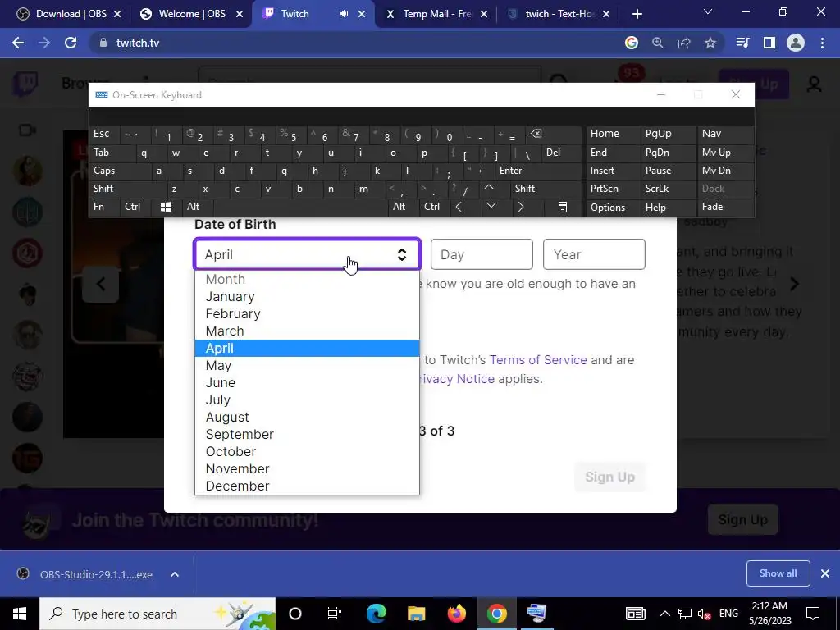Click the right arrow key on on-screen keyboard
The height and width of the screenshot is (630, 840).
pos(521,207)
